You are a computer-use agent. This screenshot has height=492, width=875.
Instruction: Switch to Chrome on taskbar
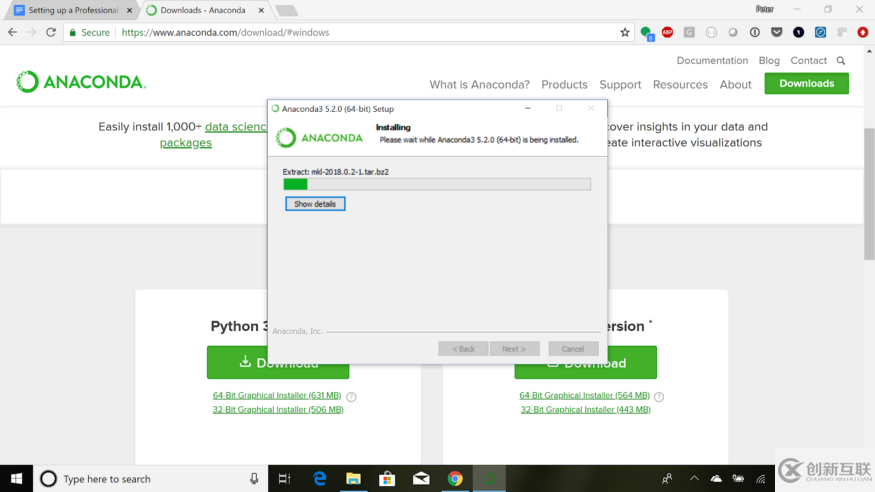pyautogui.click(x=455, y=479)
